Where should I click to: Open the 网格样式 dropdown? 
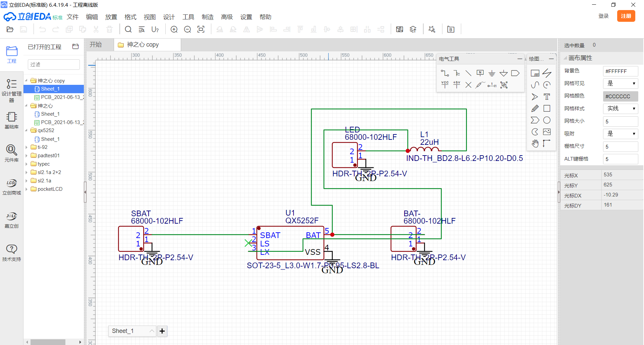tap(621, 109)
